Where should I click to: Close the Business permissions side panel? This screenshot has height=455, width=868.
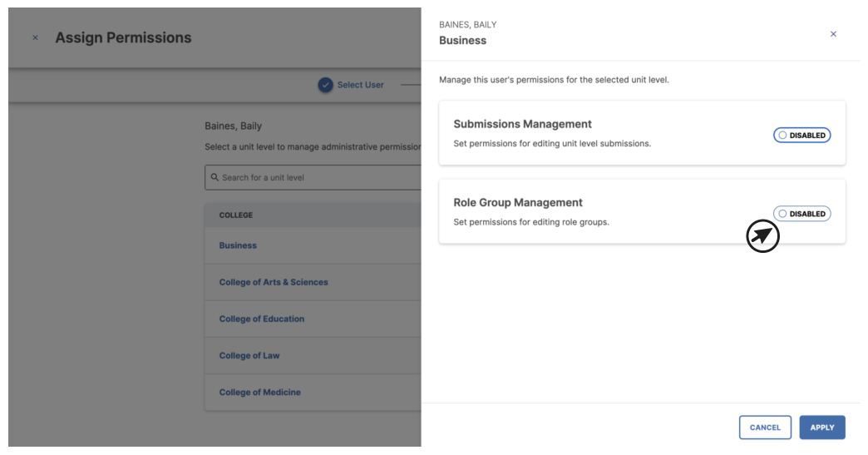point(832,34)
